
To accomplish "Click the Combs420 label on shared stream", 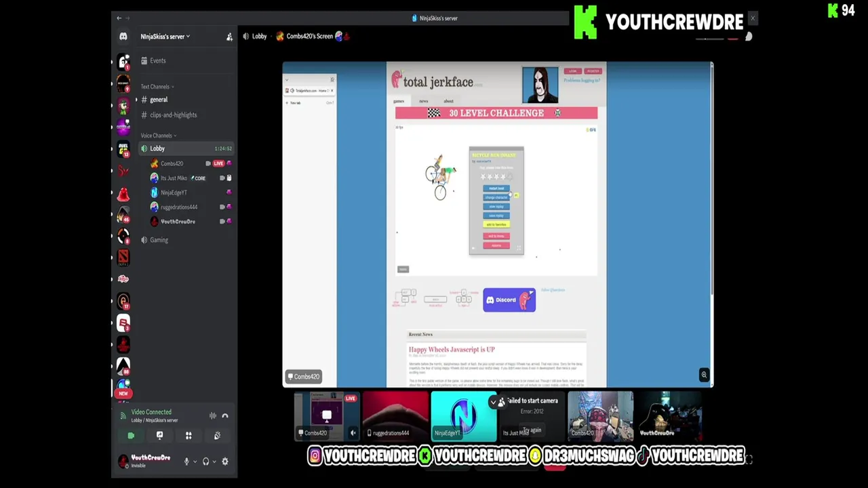I will (x=303, y=377).
